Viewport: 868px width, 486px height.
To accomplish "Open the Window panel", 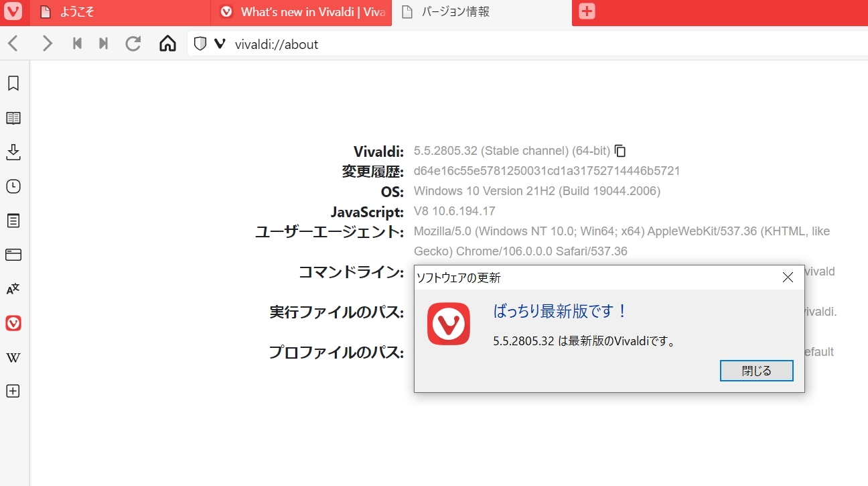I will 13,255.
